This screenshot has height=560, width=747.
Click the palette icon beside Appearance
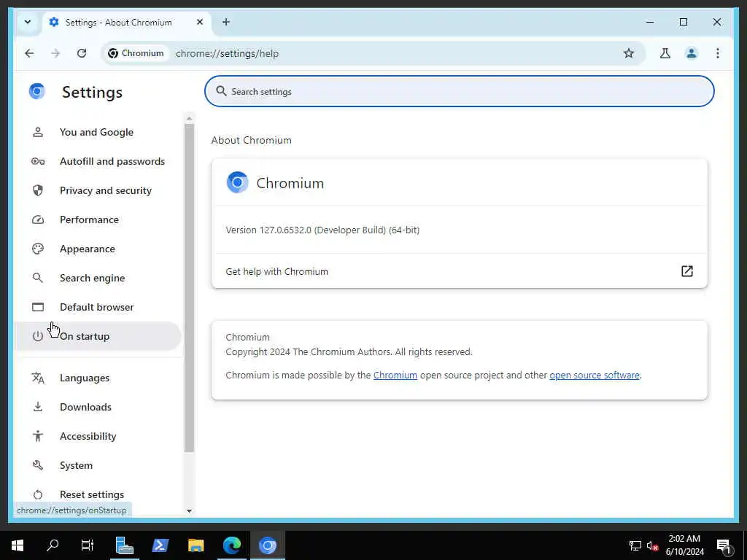38,249
